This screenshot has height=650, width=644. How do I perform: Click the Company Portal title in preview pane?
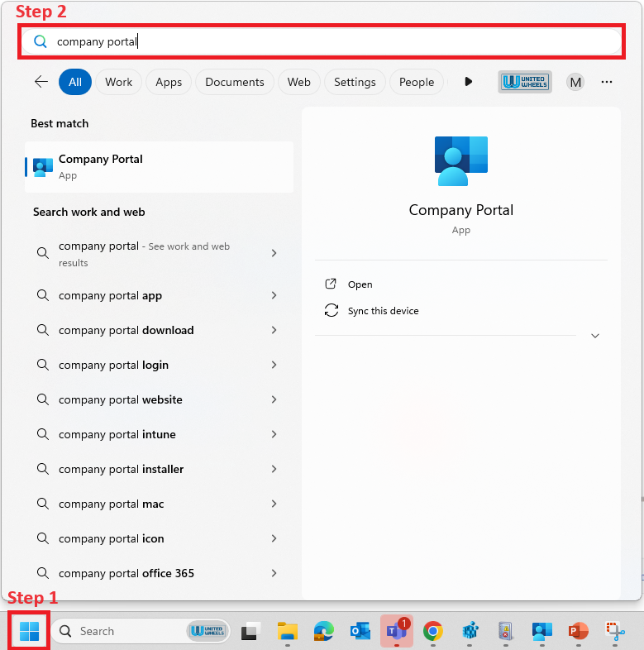[x=460, y=210]
